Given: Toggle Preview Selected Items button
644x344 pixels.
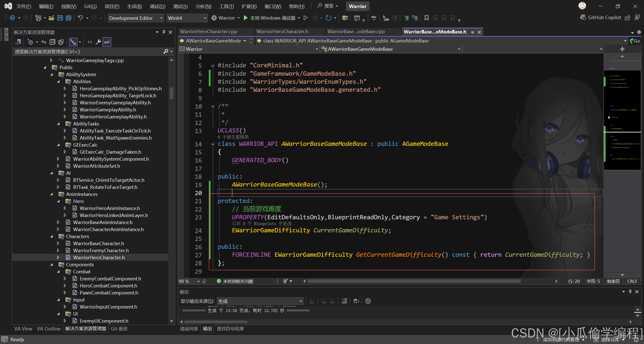Looking at the screenshot, I should click(107, 42).
